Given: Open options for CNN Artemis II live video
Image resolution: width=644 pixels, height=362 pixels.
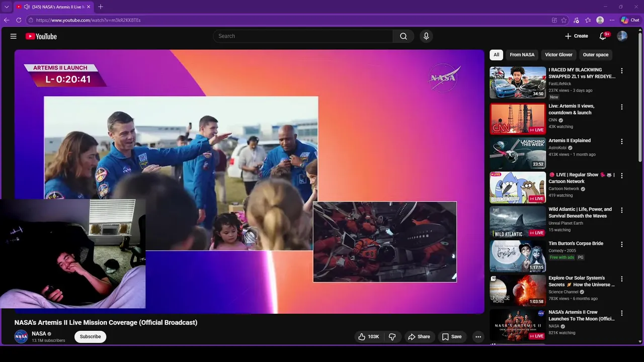Looking at the screenshot, I should coord(622,107).
